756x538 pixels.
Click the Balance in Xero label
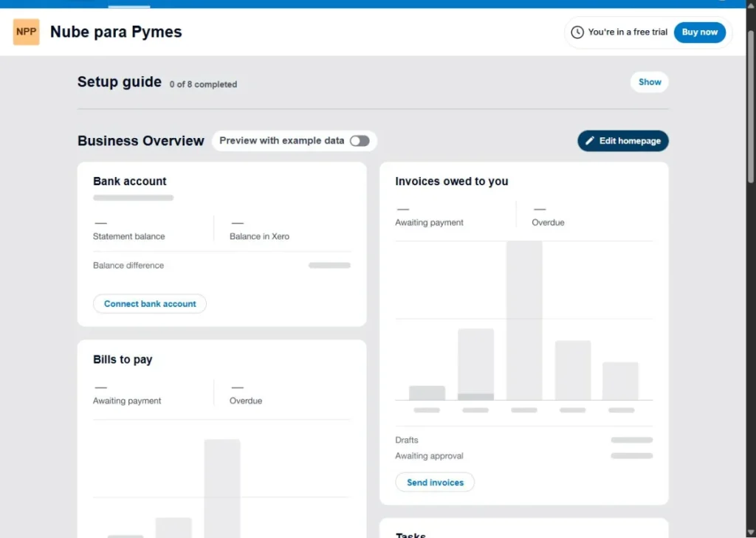[259, 236]
